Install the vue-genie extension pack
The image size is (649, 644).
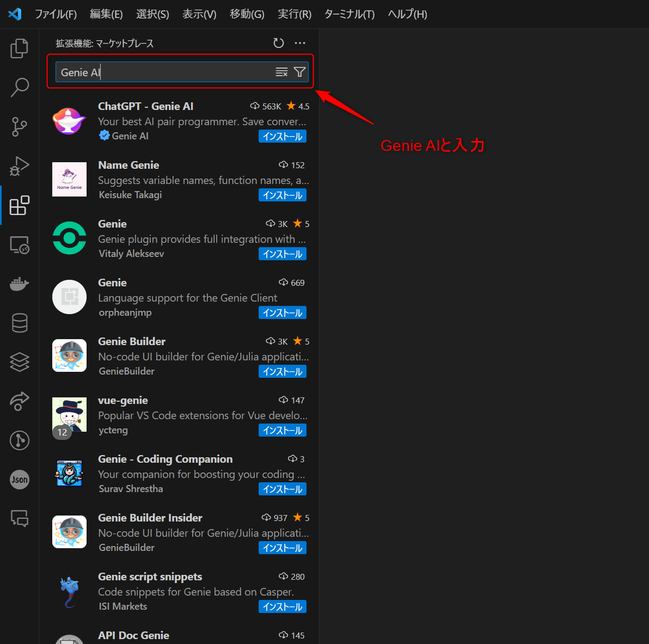click(283, 430)
